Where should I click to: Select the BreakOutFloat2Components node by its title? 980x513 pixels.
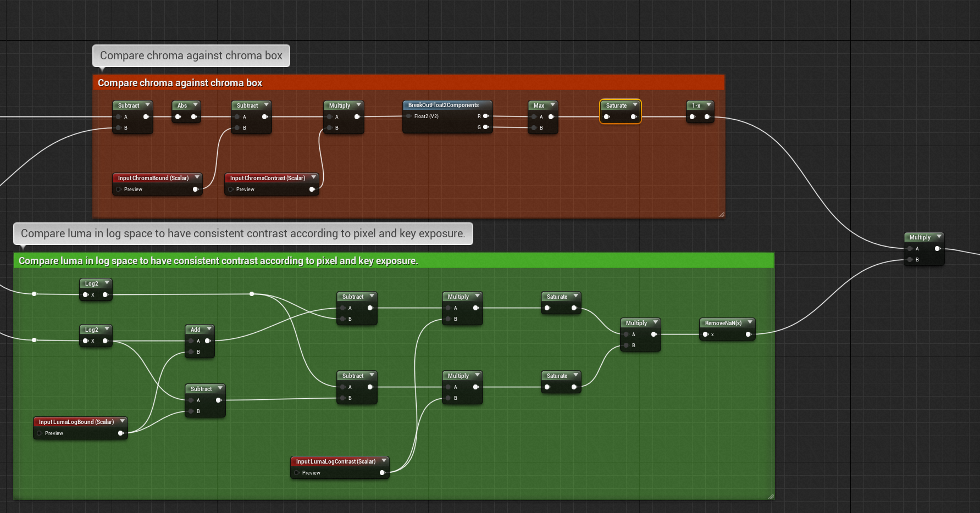click(443, 105)
